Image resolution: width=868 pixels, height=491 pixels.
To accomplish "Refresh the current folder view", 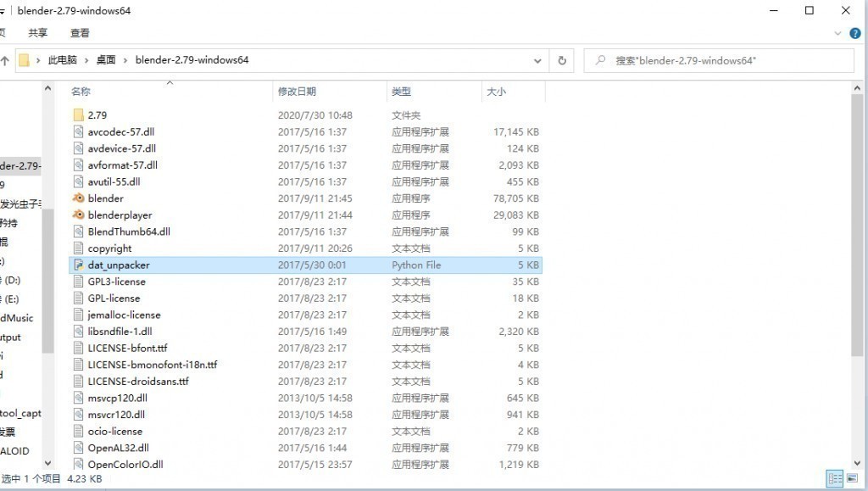I will coord(562,60).
